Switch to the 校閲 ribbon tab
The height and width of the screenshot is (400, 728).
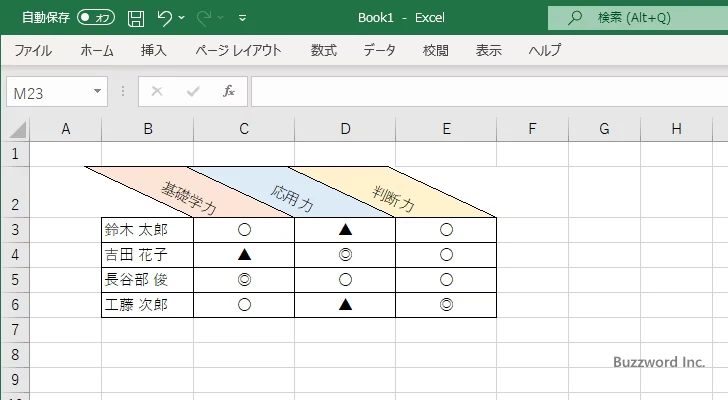pos(436,50)
